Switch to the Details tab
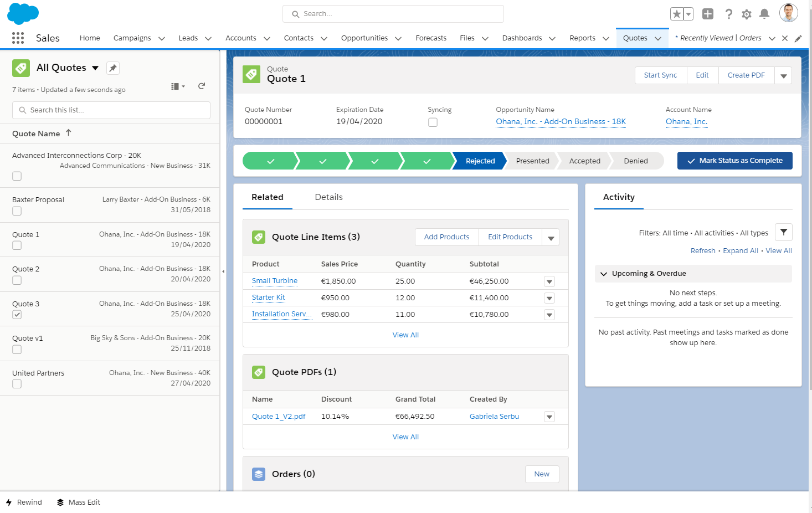 coord(328,197)
